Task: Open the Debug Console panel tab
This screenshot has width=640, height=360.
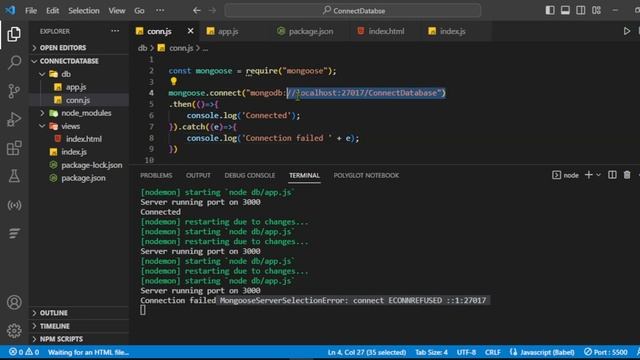Action: coord(250,176)
